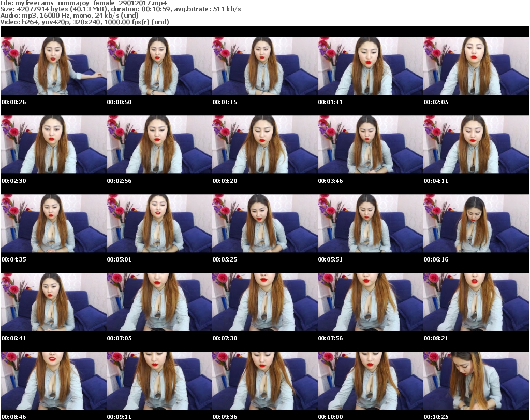Viewport: 530px width, 420px height.
Task: Select the thumbnail frame at 00:07:05
Action: (159, 302)
